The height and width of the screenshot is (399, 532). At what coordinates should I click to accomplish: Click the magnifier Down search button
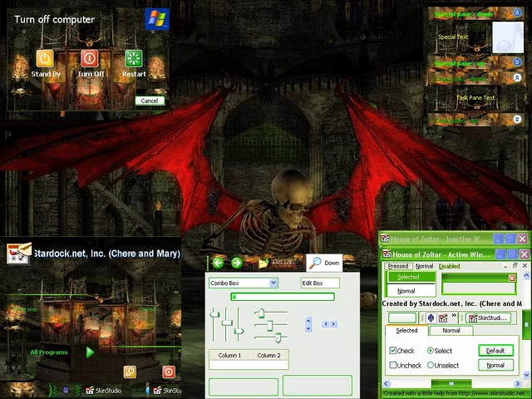[324, 264]
